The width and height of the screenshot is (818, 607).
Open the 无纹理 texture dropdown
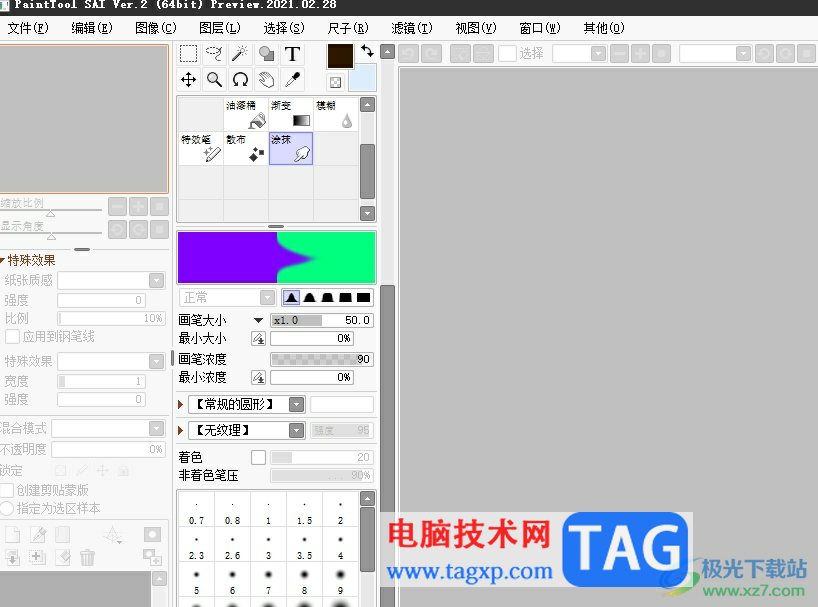tap(296, 430)
